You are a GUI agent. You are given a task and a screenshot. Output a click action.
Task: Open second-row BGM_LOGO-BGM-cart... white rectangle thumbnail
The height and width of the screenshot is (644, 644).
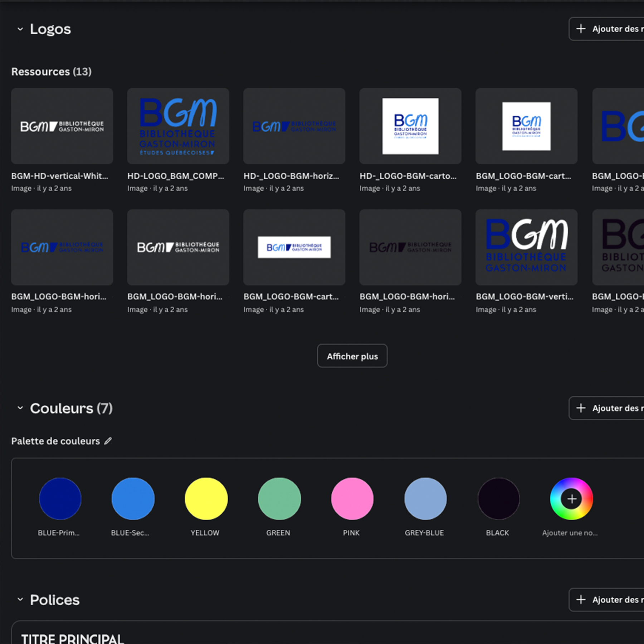click(x=294, y=247)
